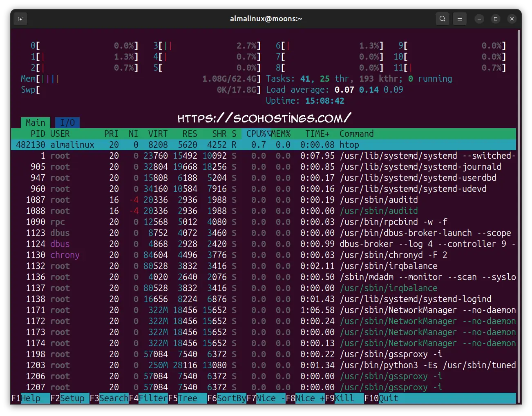The height and width of the screenshot is (416, 532).
Task: Click the terminal search magnifier icon
Action: coord(443,19)
